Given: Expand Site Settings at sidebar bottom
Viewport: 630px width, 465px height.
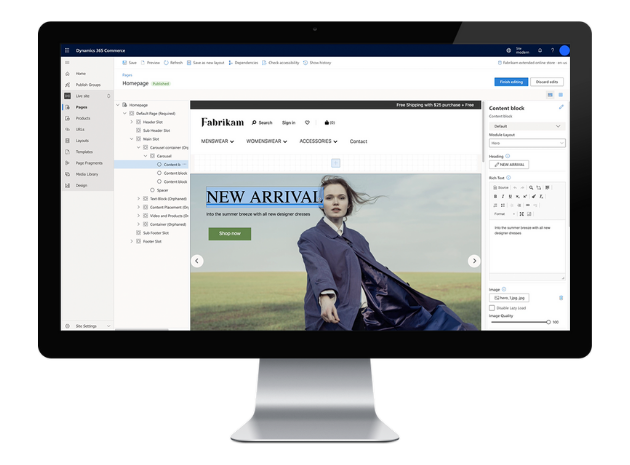Looking at the screenshot, I should pos(88,326).
